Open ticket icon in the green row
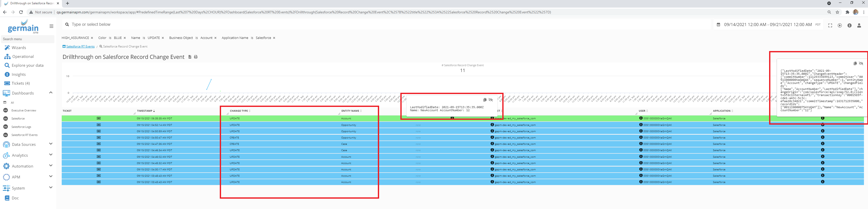This screenshot has width=868, height=209. pyautogui.click(x=99, y=118)
